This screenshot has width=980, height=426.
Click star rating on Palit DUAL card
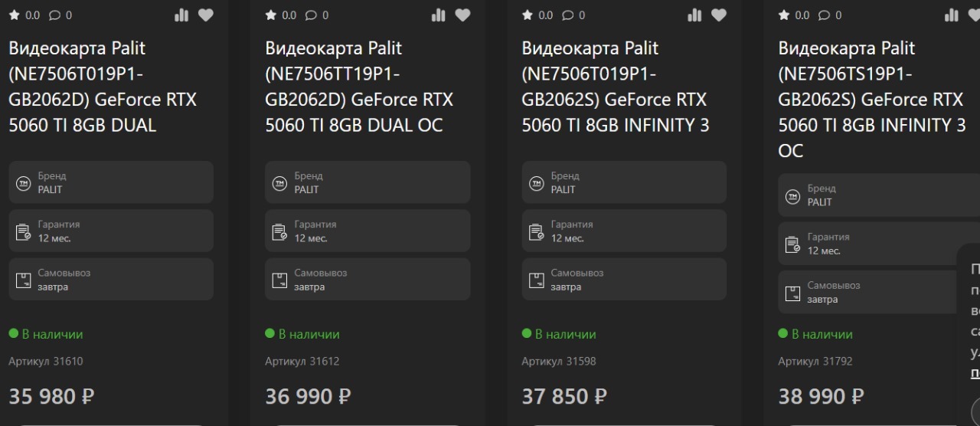click(x=24, y=15)
